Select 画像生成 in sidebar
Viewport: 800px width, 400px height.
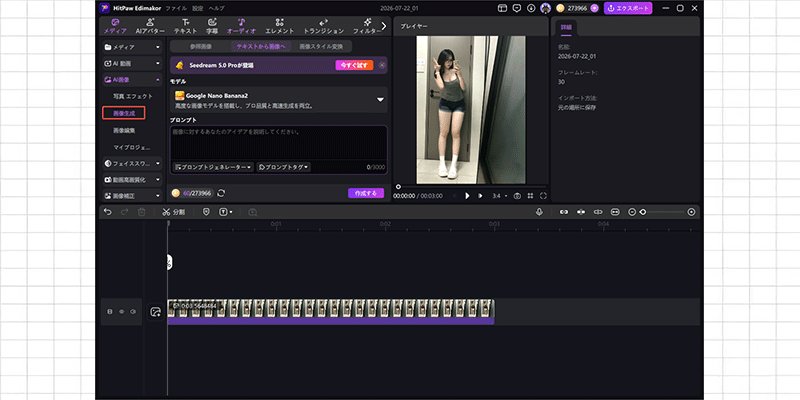click(123, 113)
